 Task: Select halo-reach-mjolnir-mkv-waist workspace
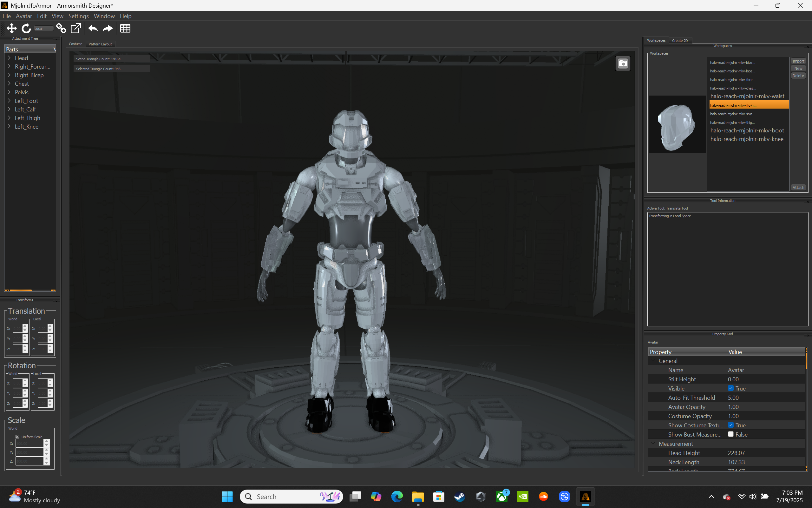748,96
